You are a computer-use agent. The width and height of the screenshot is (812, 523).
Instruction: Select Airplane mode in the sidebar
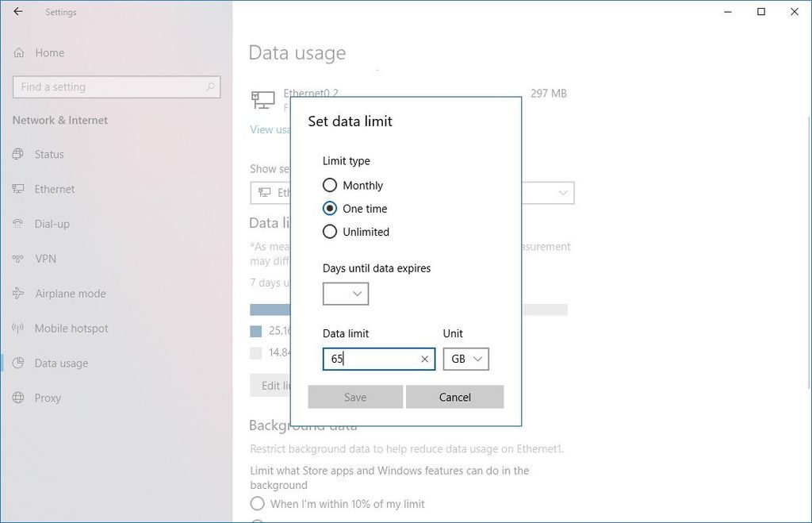pos(18,294)
